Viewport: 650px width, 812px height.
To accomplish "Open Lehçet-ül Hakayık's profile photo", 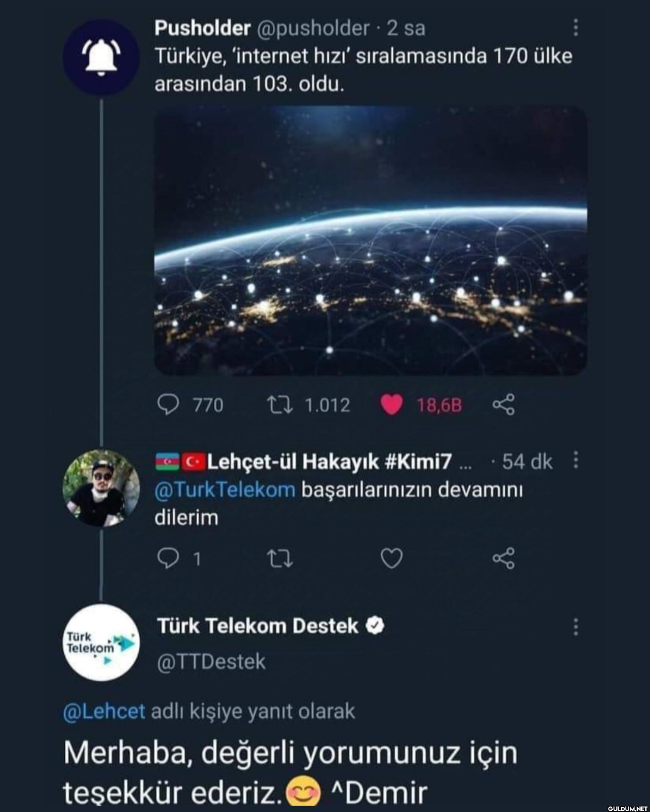I will 101,488.
